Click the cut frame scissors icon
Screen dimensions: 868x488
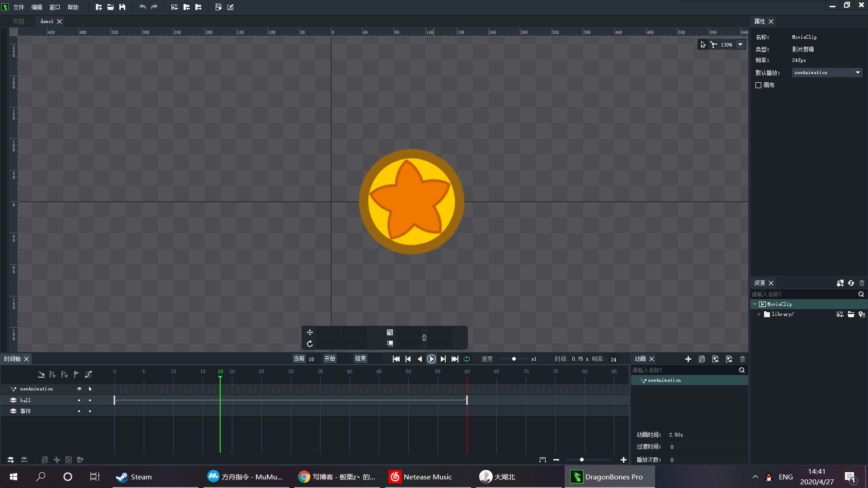pyautogui.click(x=57, y=460)
